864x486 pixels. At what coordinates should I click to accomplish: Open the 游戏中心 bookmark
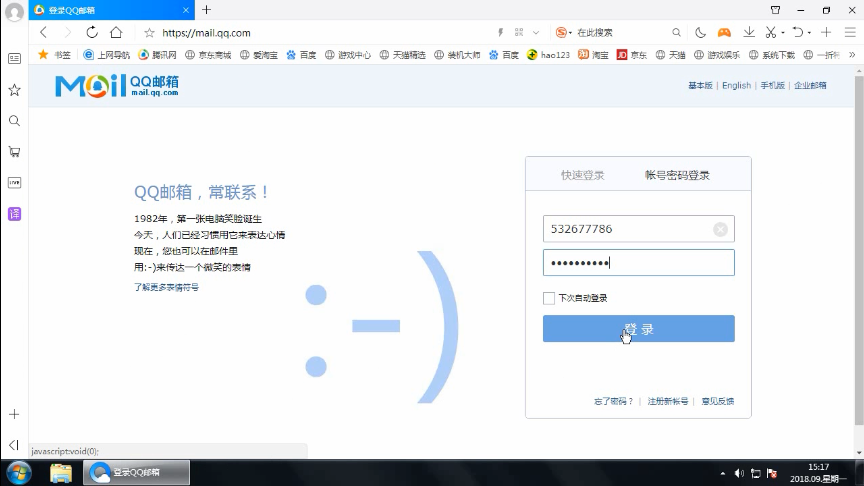pos(348,55)
